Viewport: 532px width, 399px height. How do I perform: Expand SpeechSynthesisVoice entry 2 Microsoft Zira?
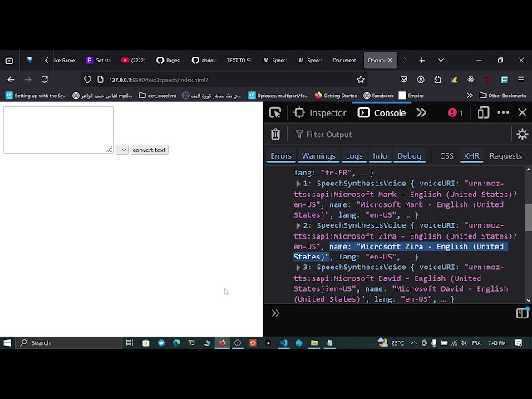coord(298,225)
